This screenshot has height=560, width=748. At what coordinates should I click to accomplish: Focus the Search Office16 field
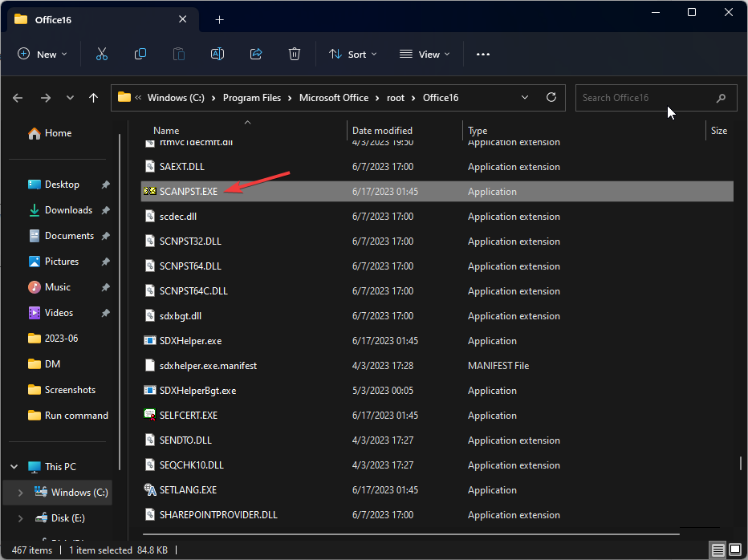click(x=656, y=98)
